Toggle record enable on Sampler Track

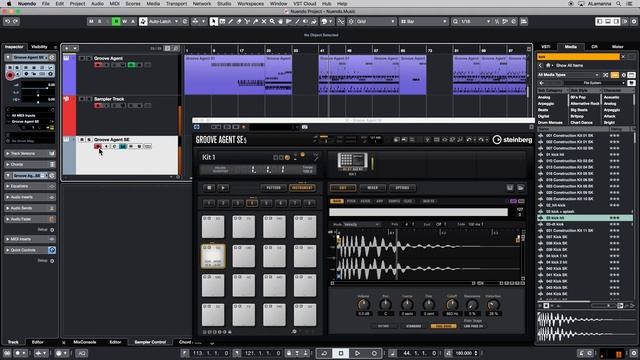pos(98,105)
